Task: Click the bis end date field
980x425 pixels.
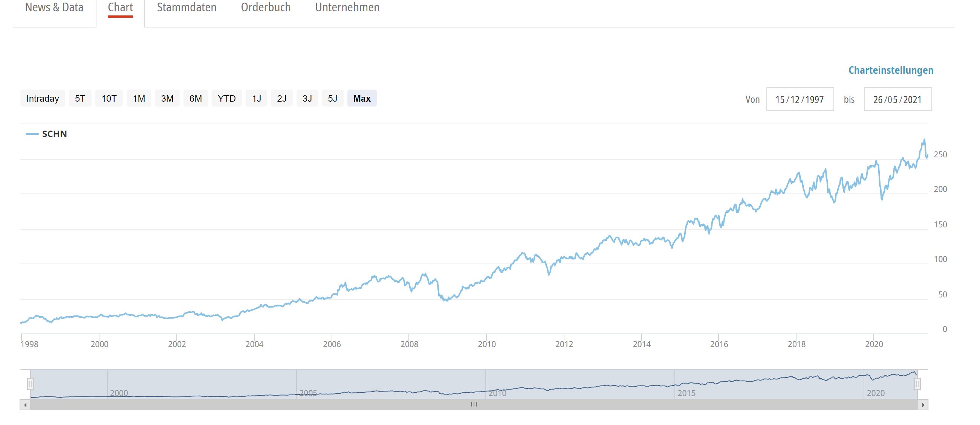Action: tap(897, 99)
